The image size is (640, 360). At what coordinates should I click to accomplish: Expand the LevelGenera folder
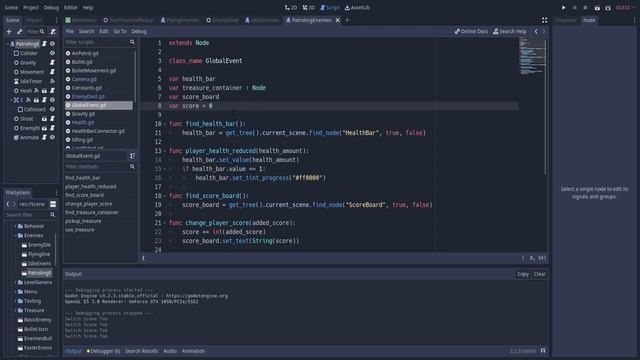coord(16,282)
